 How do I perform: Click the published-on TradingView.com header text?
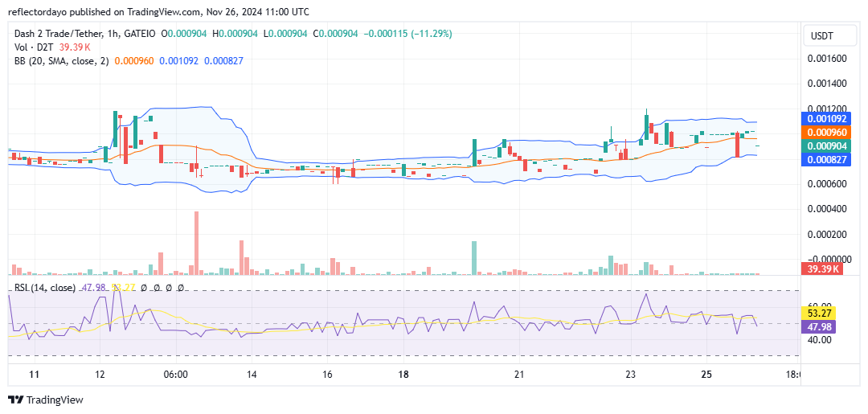click(x=158, y=11)
